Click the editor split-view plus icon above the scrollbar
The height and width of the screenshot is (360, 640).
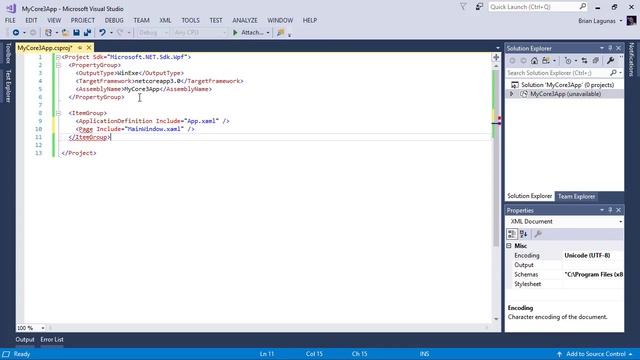click(x=496, y=58)
